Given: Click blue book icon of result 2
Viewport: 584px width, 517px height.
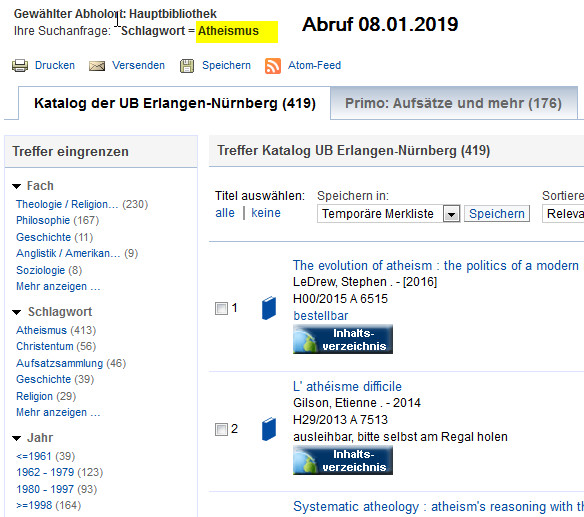Looking at the screenshot, I should point(269,429).
